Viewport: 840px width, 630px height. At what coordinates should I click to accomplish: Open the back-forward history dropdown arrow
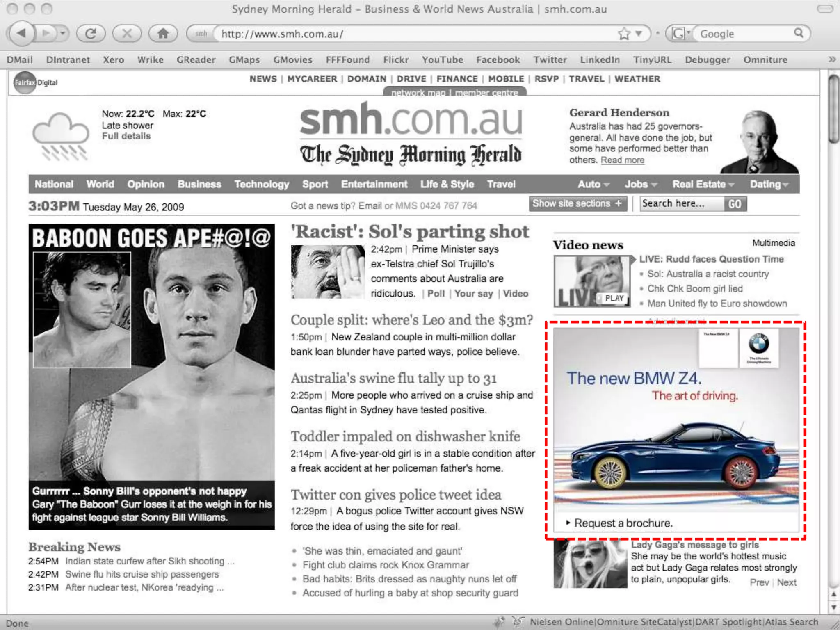coord(63,33)
